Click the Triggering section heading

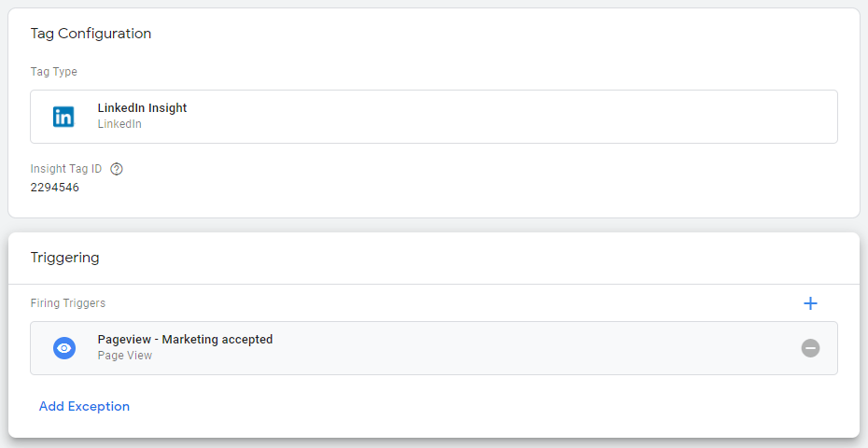64,258
